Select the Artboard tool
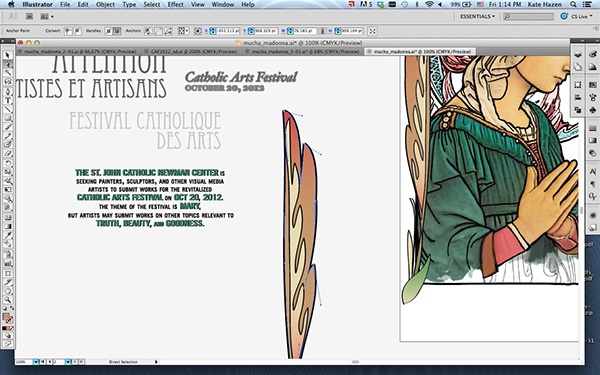 8,273
